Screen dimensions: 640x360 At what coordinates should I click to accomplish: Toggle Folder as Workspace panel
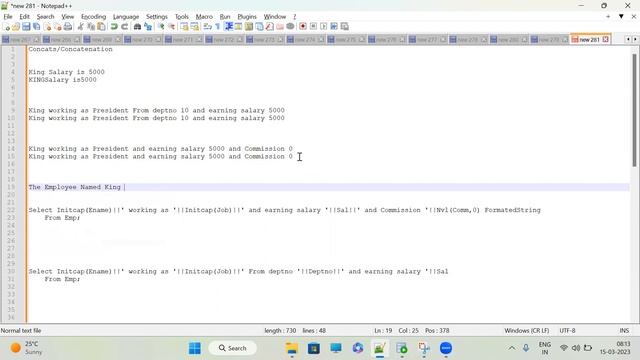click(280, 27)
